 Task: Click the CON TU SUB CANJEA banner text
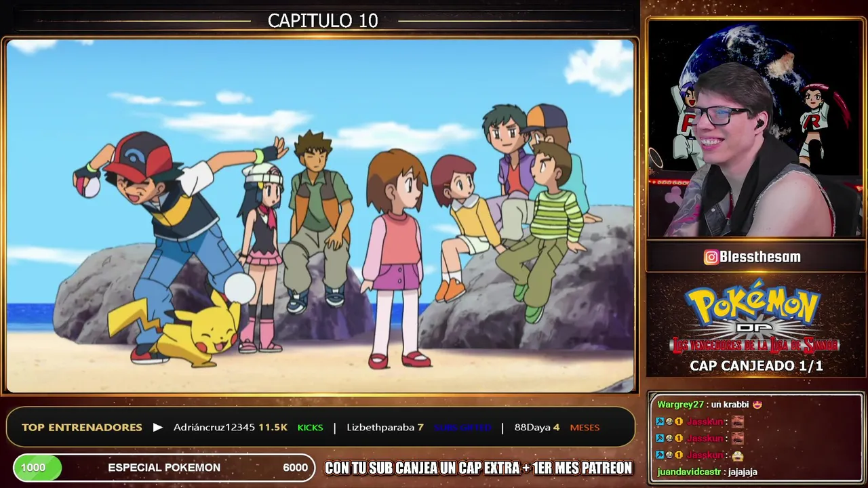coord(478,468)
